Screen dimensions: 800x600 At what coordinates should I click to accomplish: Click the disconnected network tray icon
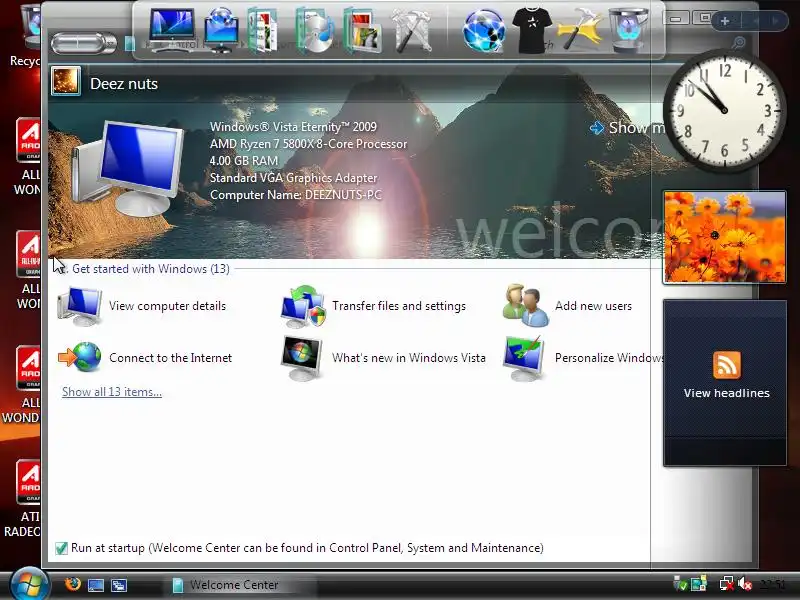[727, 584]
